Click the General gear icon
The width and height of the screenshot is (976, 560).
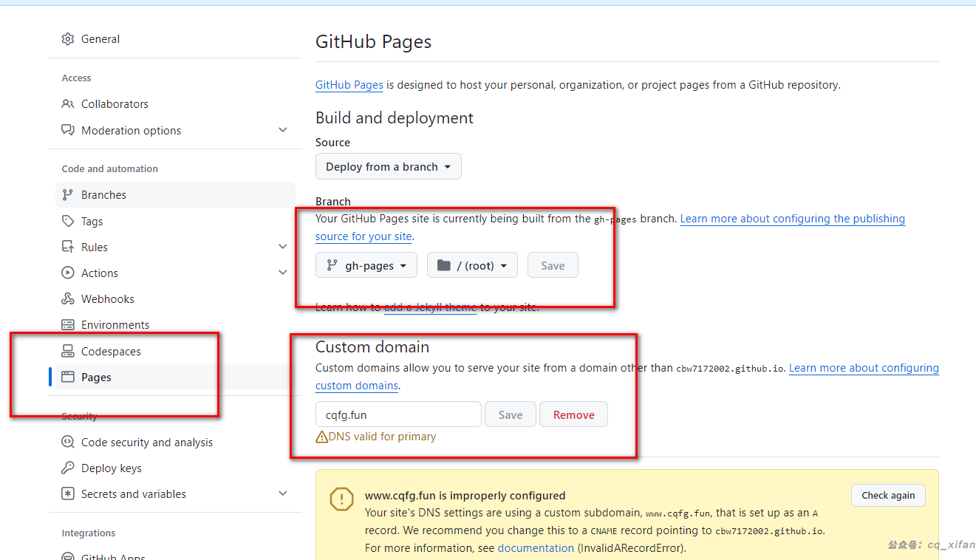pyautogui.click(x=68, y=39)
